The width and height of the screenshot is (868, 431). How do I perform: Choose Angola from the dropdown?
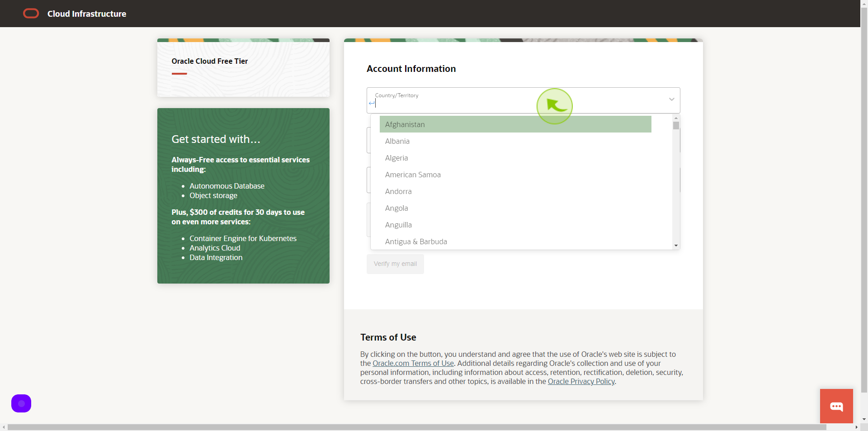click(x=515, y=208)
